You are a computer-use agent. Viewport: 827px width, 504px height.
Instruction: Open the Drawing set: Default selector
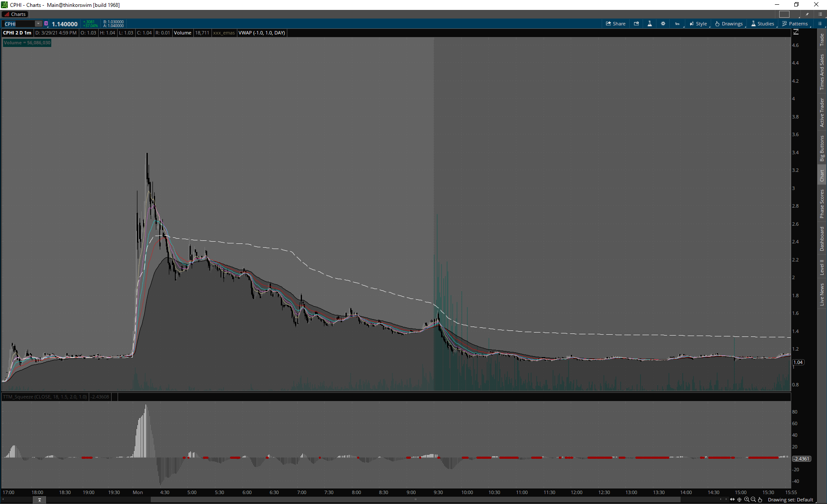(x=790, y=500)
